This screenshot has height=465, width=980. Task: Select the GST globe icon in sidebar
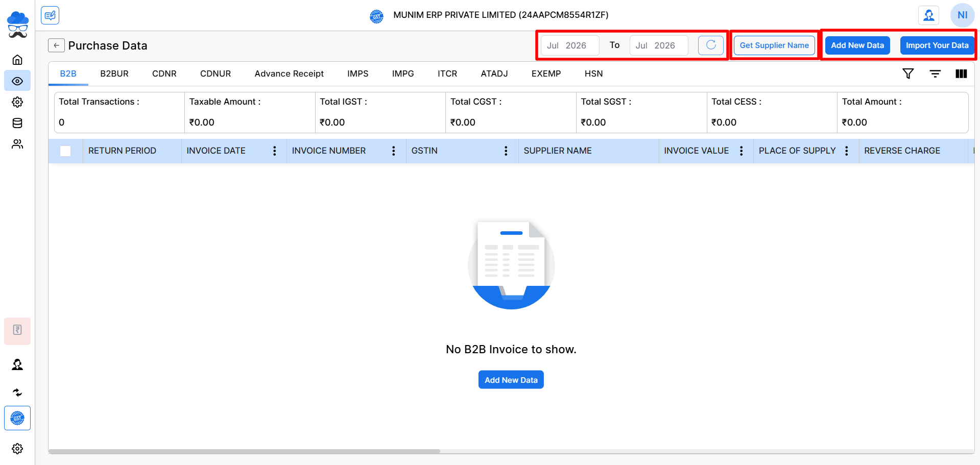pyautogui.click(x=17, y=418)
